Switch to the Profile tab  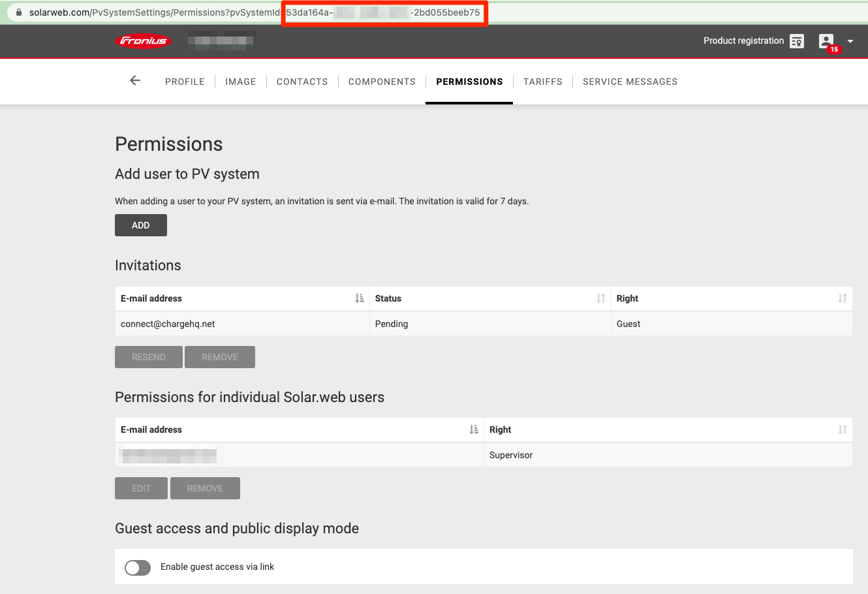point(185,82)
